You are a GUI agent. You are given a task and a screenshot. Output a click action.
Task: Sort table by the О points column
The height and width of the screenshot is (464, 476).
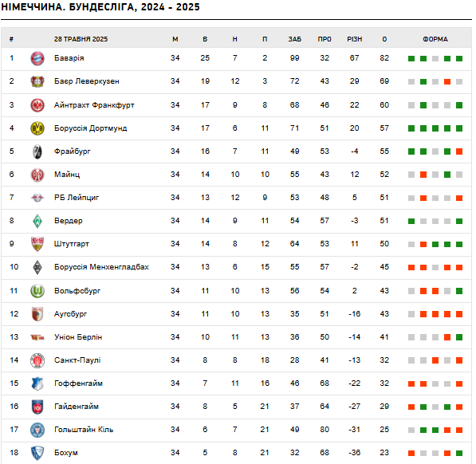pos(384,39)
